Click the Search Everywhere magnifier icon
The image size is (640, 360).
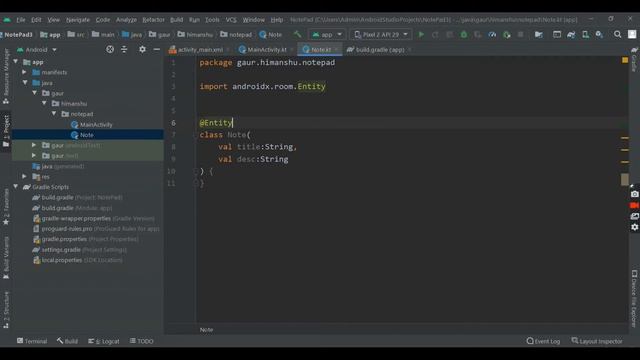[x=618, y=35]
